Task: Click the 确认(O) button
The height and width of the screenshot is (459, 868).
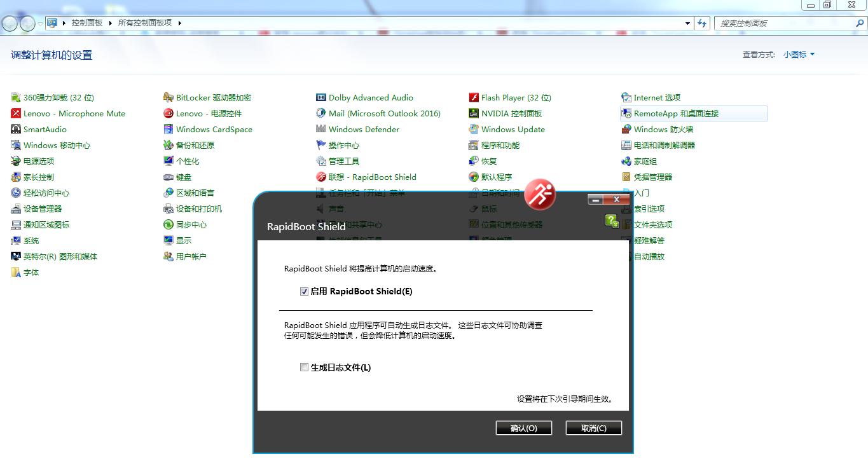Action: coord(523,427)
